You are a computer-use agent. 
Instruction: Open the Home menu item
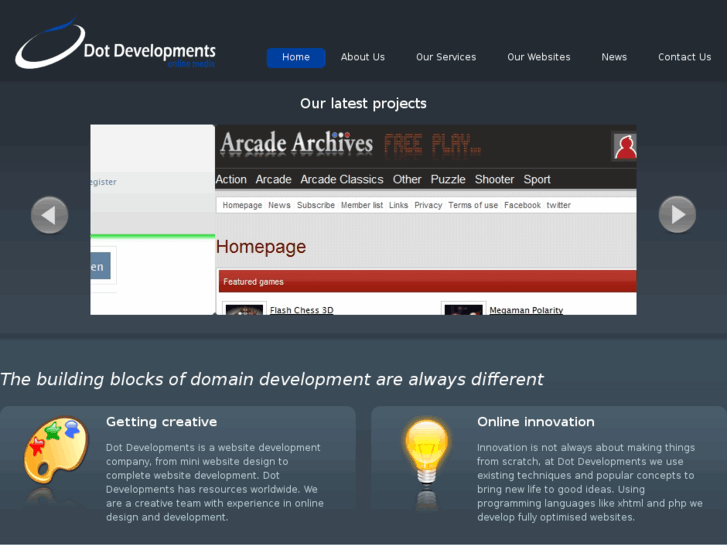(x=296, y=58)
